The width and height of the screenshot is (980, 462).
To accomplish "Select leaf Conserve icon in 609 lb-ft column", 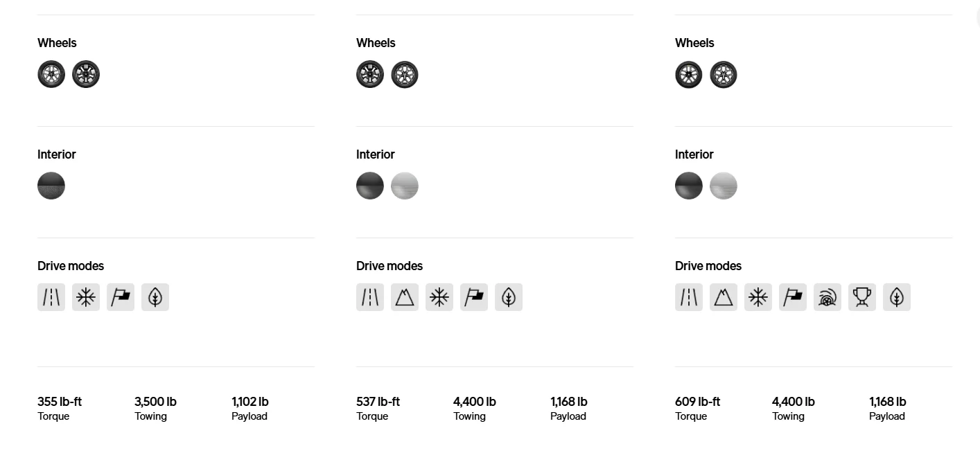I will (897, 297).
